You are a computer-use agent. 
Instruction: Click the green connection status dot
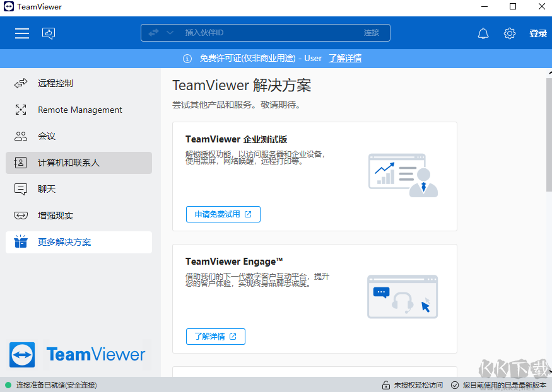8,385
